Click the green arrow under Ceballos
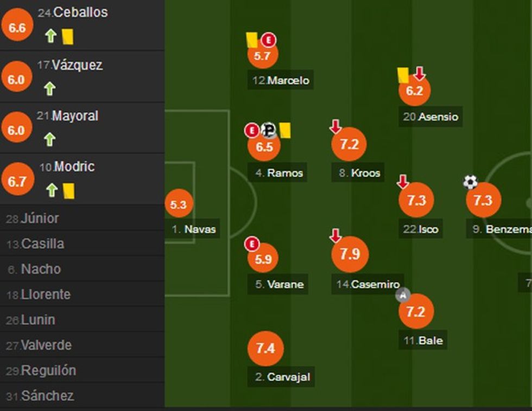Viewport: 532px width, 411px height. click(50, 36)
